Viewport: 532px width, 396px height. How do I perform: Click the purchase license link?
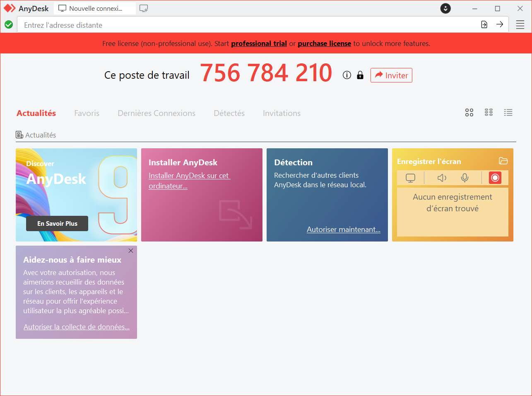[x=325, y=43]
